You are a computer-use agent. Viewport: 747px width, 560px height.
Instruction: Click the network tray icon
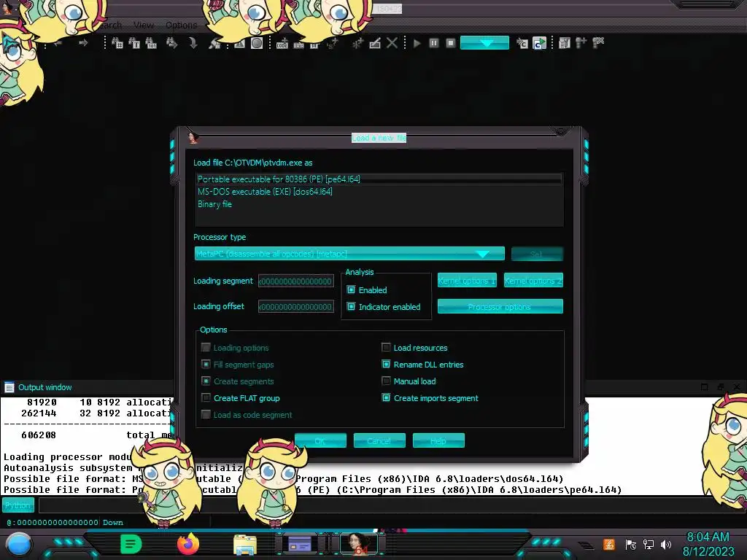649,544
